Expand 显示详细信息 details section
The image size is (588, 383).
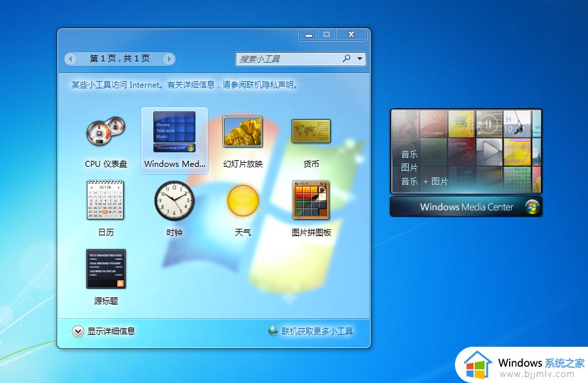(x=103, y=331)
